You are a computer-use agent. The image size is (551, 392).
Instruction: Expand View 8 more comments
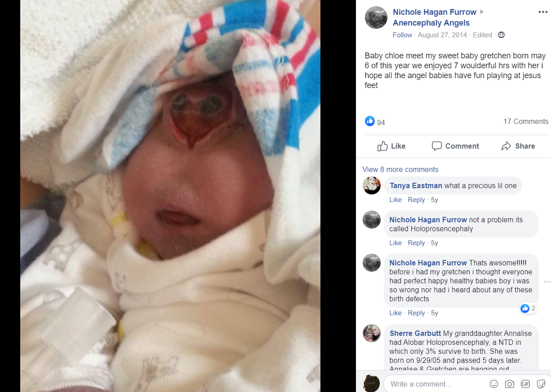(x=400, y=169)
